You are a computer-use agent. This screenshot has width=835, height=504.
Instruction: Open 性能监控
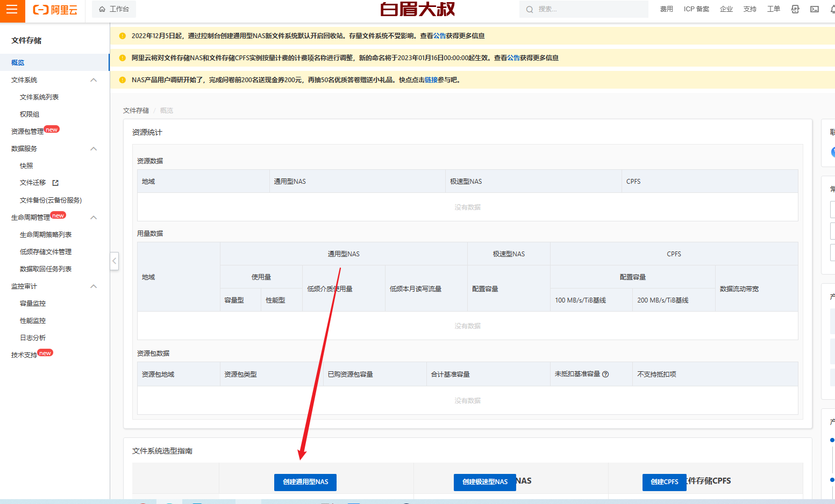(33, 320)
